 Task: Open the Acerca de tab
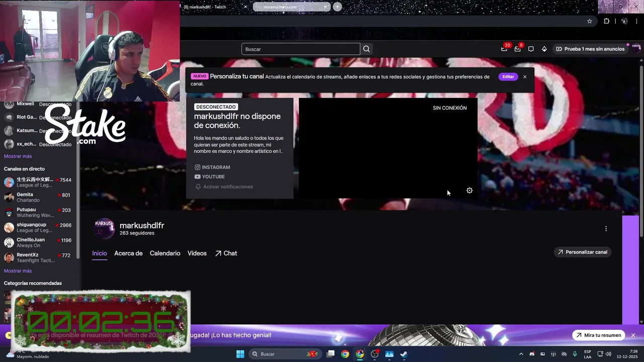[x=128, y=253]
